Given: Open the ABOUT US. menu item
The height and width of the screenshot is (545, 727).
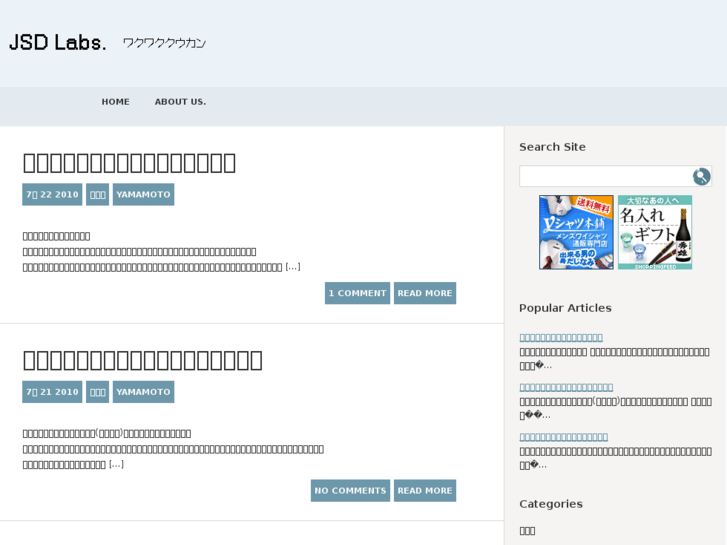Looking at the screenshot, I should pyautogui.click(x=180, y=102).
